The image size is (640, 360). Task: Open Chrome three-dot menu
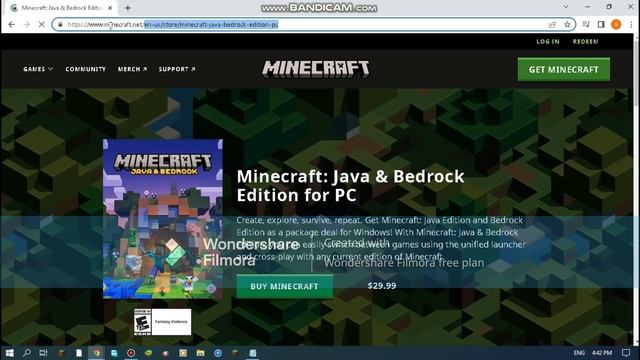631,24
